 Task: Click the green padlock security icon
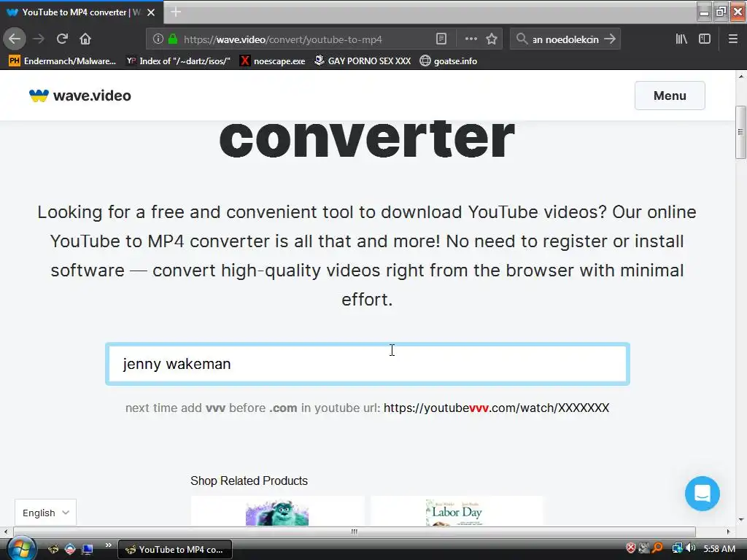click(173, 39)
